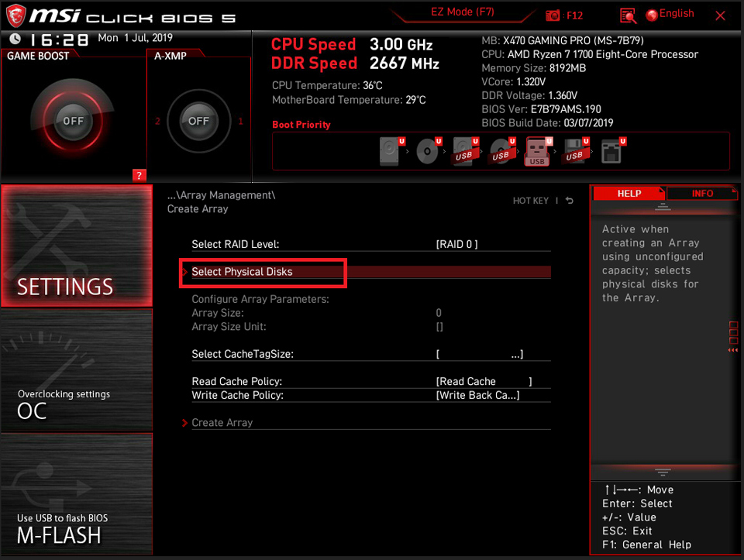The height and width of the screenshot is (560, 744).
Task: Toggle the GAME BOOST knob
Action: pyautogui.click(x=73, y=121)
